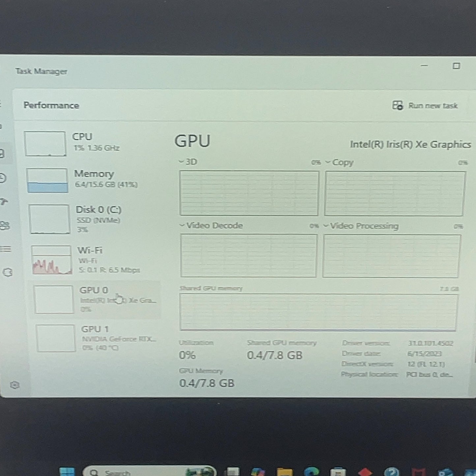Switch to the Users page icon
Image resolution: width=476 pixels, height=476 pixels.
pos(5,225)
